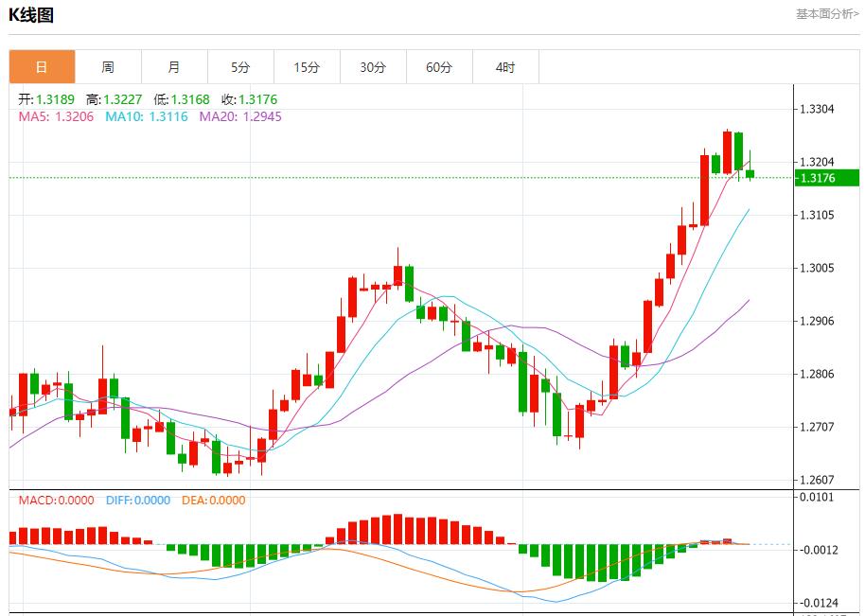Click the green 1.3176 current price tag
This screenshot has height=616, width=865.
coord(826,178)
